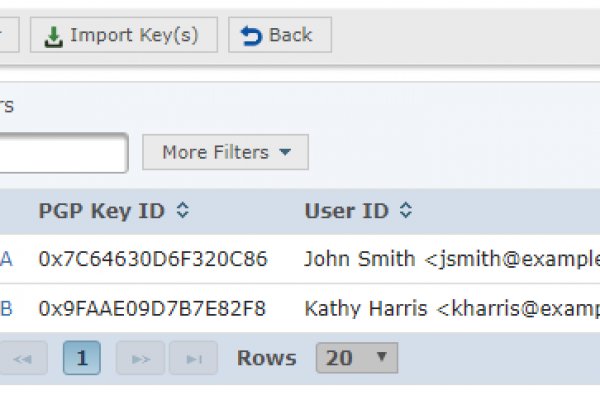Open the More Filters dropdown

[x=225, y=153]
